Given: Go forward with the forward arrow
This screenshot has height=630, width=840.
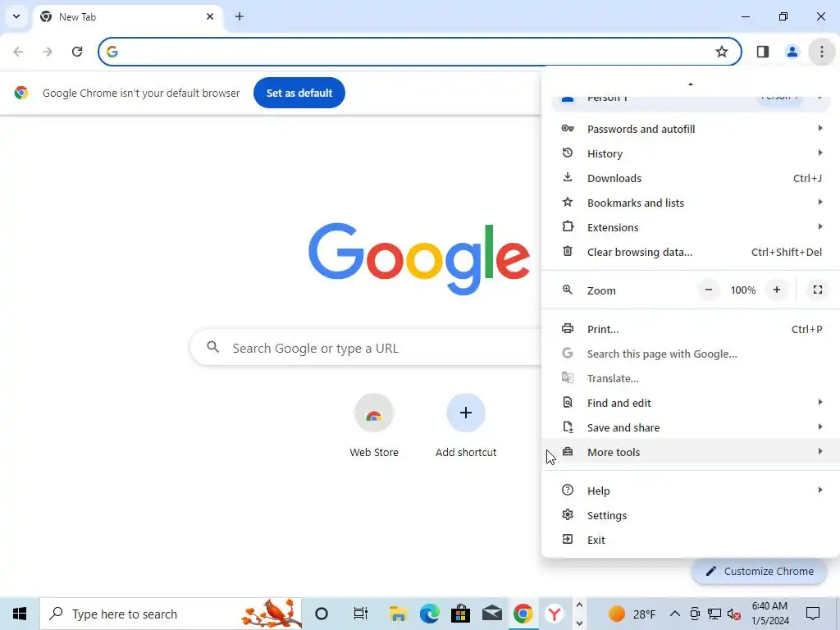Looking at the screenshot, I should point(48,52).
